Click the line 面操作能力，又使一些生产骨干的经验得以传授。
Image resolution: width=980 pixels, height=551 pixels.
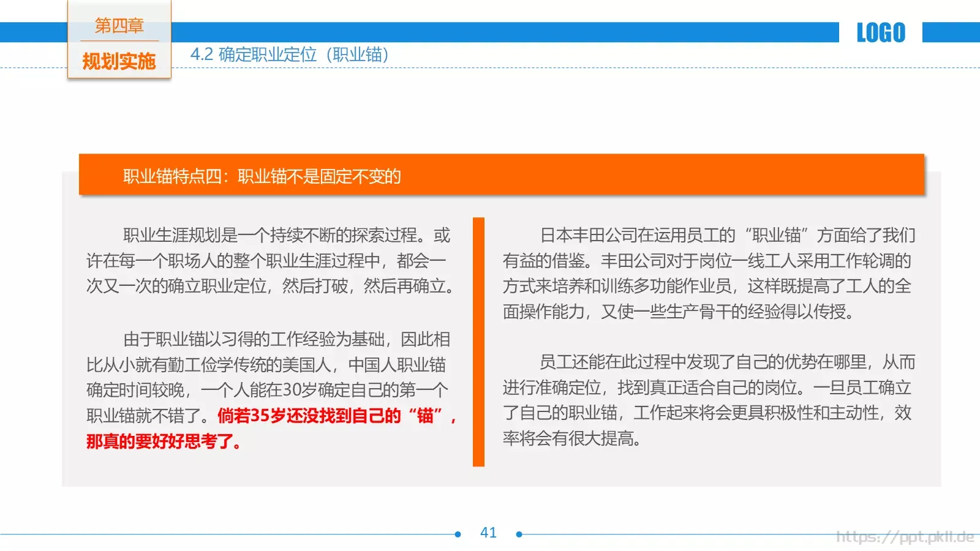click(679, 312)
